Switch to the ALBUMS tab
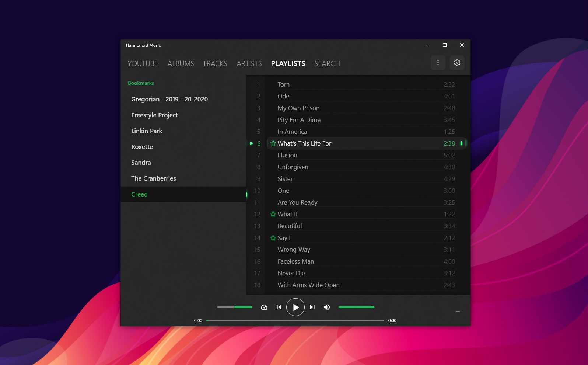The width and height of the screenshot is (588, 365). (x=181, y=63)
